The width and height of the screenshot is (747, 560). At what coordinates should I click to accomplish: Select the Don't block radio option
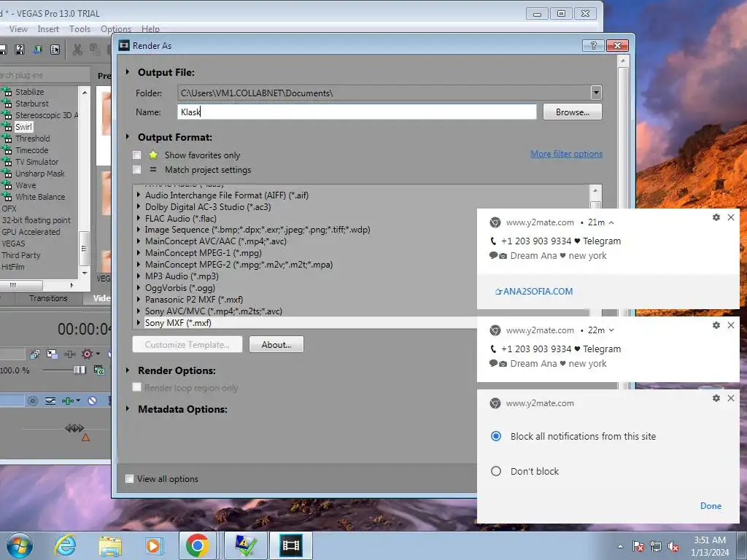point(496,471)
